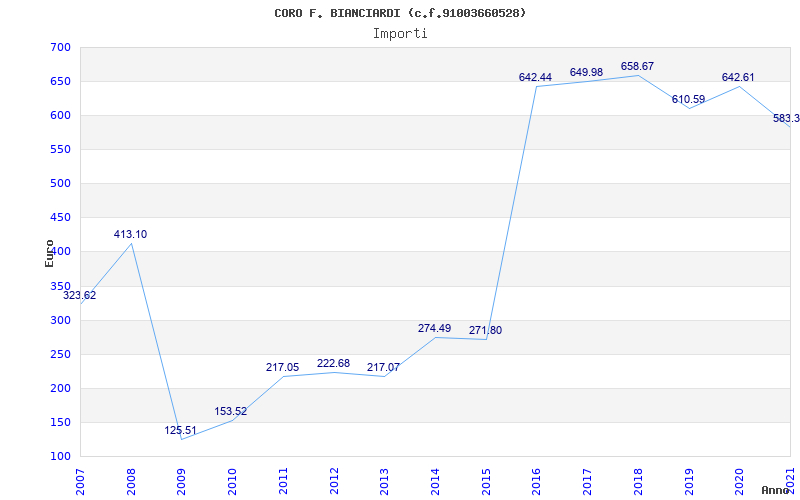Select the 610.59 data label
Viewport: 800px width, 500px height.
pyautogui.click(x=688, y=99)
